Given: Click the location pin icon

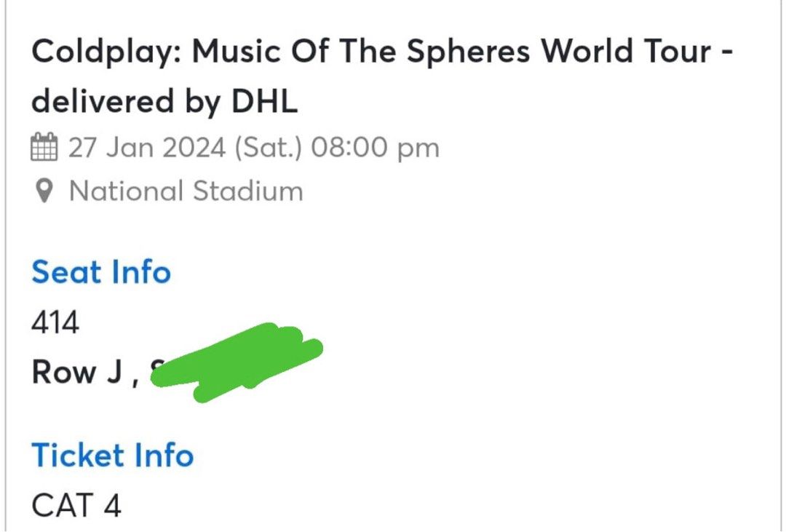Looking at the screenshot, I should (x=44, y=191).
